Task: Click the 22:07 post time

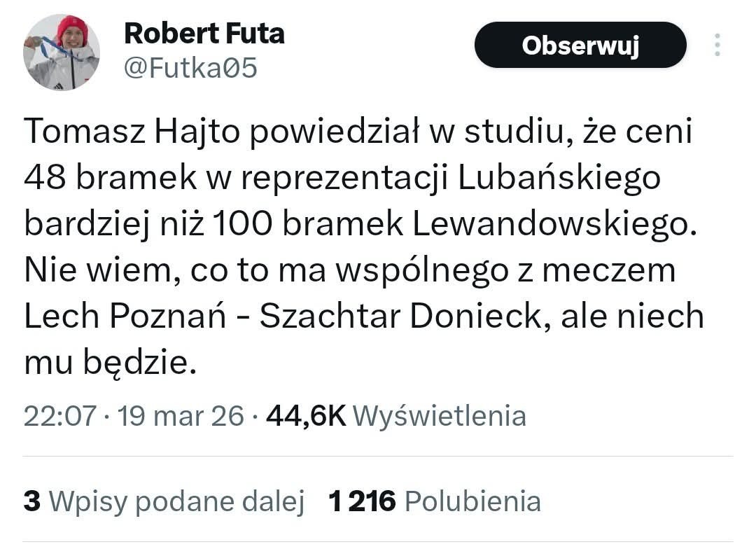Action: pos(59,416)
